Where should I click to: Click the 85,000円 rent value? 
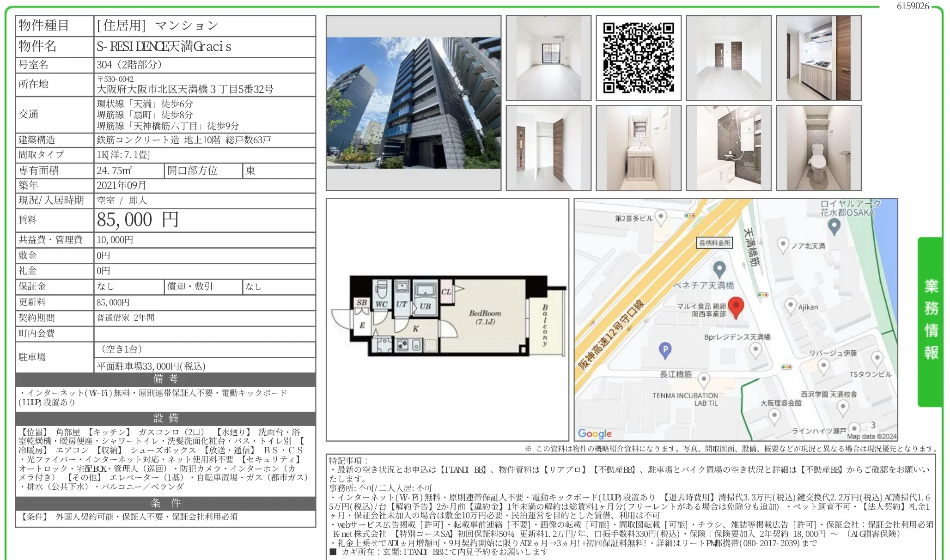[138, 220]
